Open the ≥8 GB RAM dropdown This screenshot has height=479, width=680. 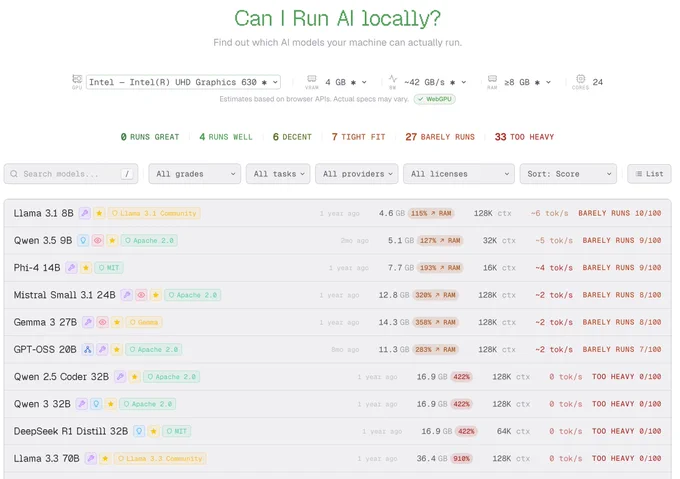(527, 82)
